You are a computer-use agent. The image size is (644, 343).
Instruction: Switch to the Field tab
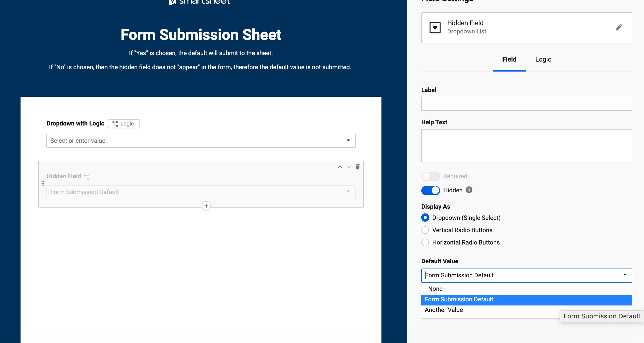tap(509, 60)
